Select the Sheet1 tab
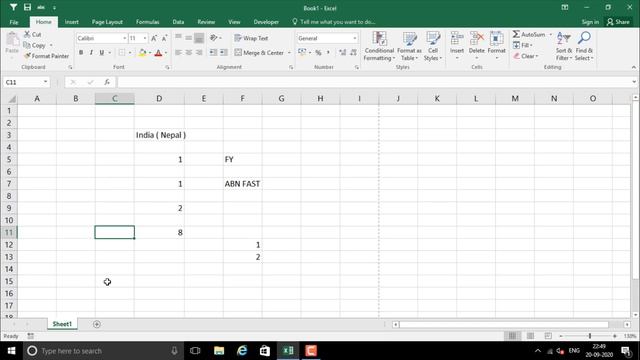Image resolution: width=640 pixels, height=360 pixels. pyautogui.click(x=62, y=324)
